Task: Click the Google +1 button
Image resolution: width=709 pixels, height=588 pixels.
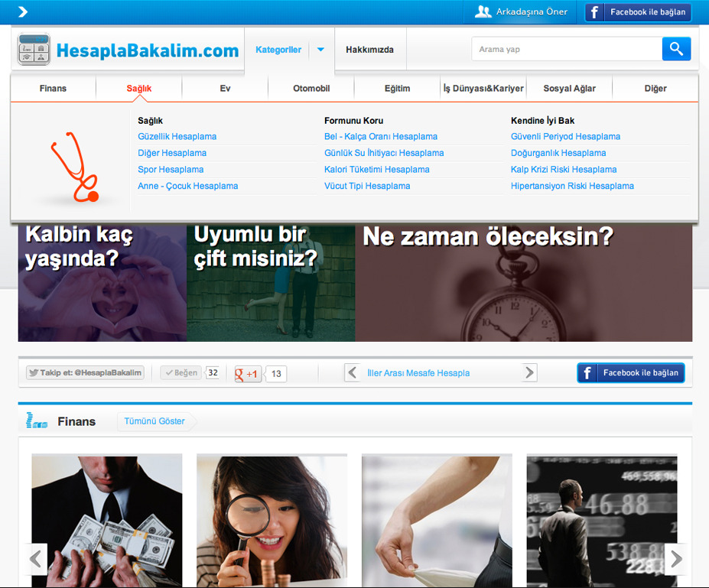Action: click(x=248, y=373)
